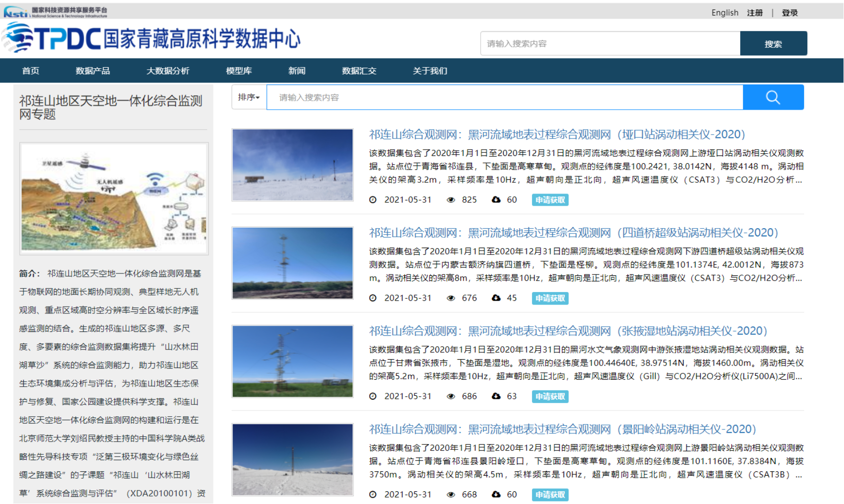
Task: Open the 垭口站涡动相关仪-2020 dataset title link
Action: click(557, 135)
